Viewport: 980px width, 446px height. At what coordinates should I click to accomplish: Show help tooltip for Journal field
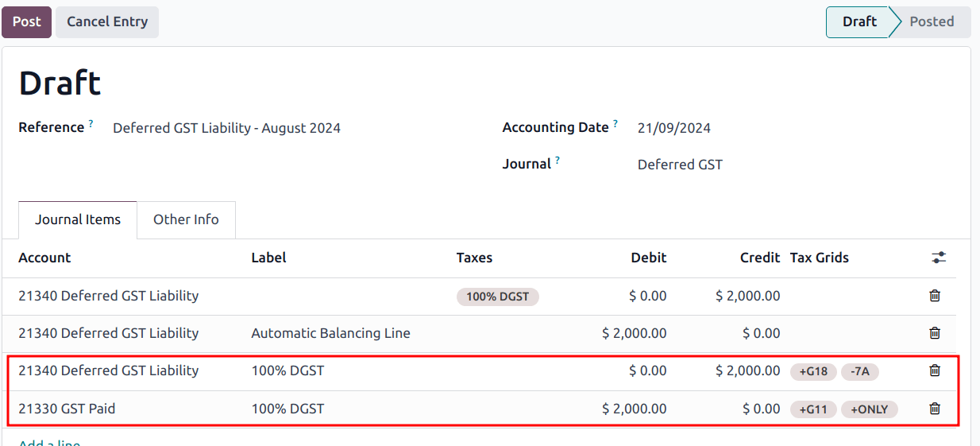[x=558, y=161]
